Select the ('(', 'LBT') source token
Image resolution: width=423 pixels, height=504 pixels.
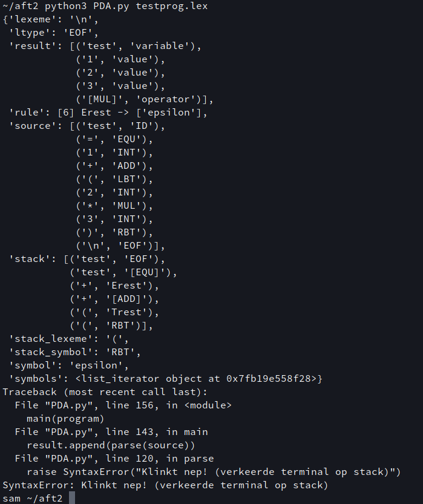coord(114,179)
